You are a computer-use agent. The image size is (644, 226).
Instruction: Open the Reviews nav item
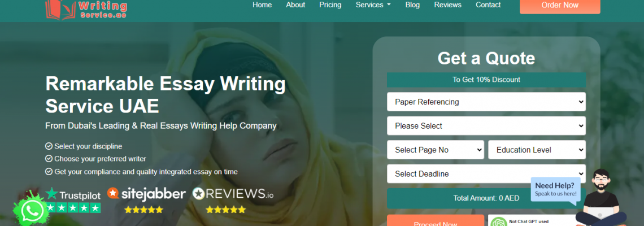(x=447, y=5)
